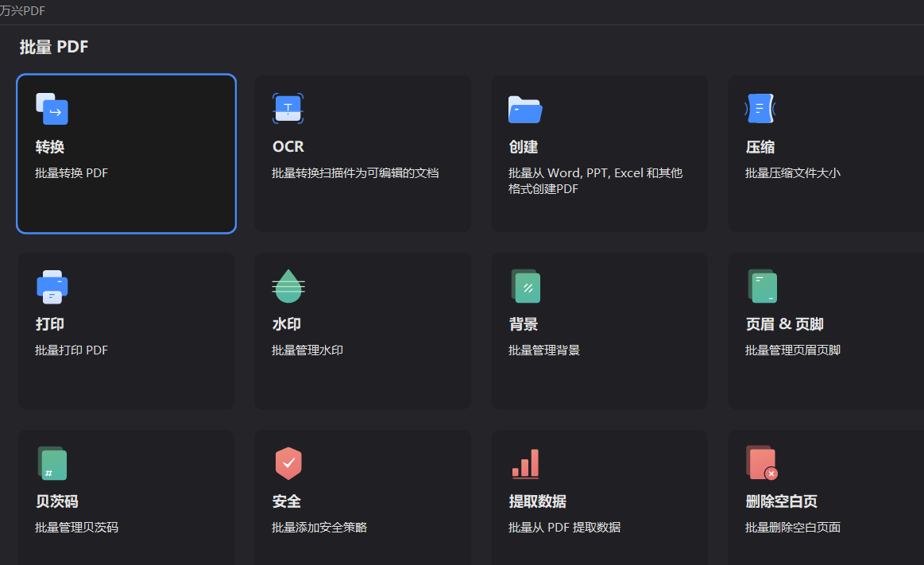Click the 水印 green droplet watermark icon
The width and height of the screenshot is (924, 565).
click(x=288, y=286)
